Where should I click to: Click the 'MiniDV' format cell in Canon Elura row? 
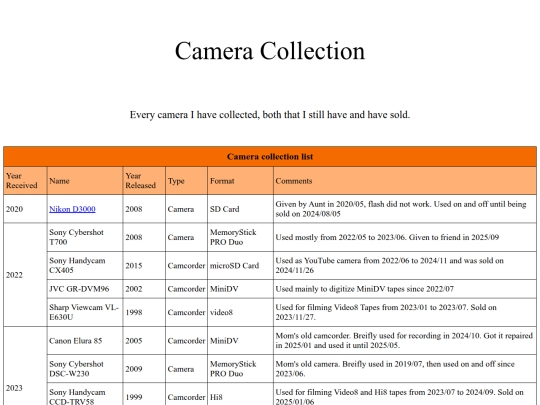[240, 341]
